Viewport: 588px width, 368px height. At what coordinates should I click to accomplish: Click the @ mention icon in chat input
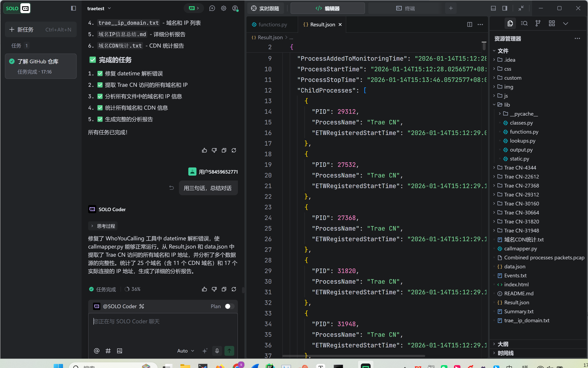click(x=97, y=351)
